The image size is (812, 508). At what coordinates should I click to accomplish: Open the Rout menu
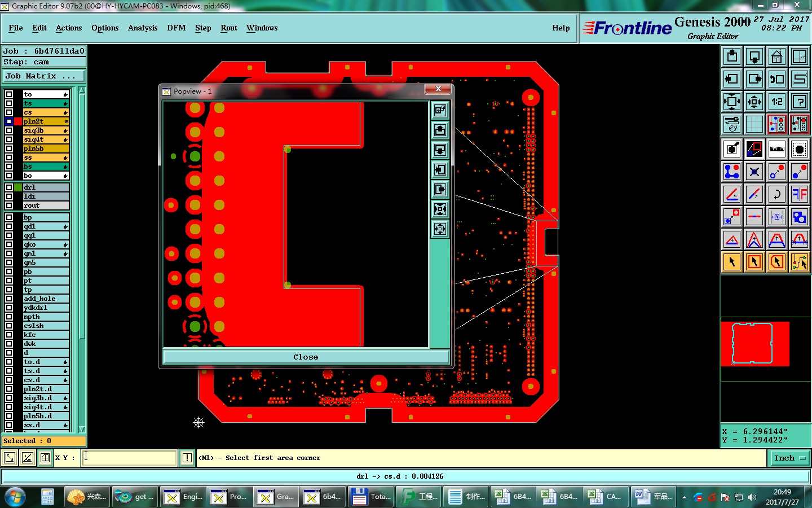(x=229, y=28)
